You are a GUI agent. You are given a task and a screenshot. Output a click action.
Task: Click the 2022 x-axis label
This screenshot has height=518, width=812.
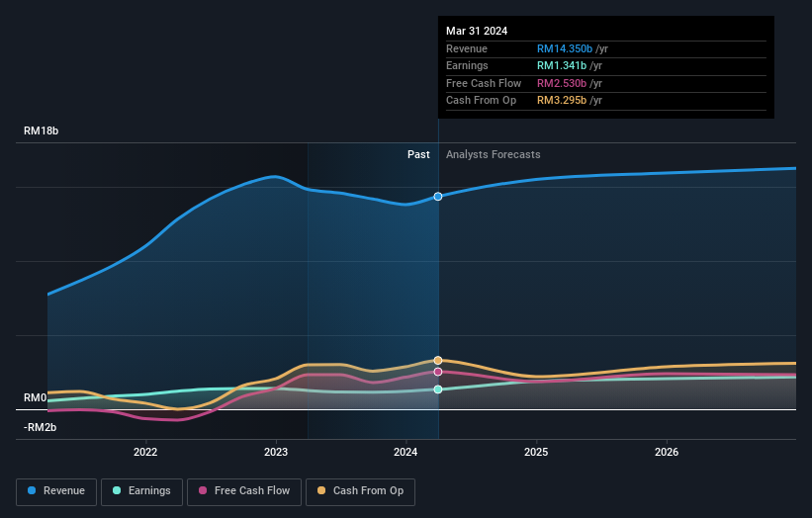click(x=145, y=453)
